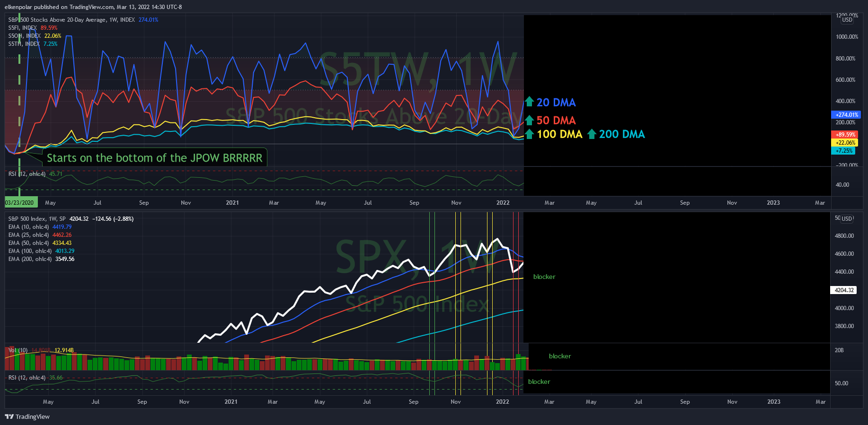Click the blue +274.01% price scale label

click(x=846, y=115)
